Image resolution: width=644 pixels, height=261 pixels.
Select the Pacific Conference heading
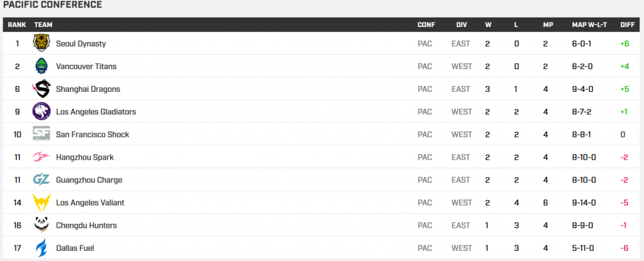pos(53,5)
